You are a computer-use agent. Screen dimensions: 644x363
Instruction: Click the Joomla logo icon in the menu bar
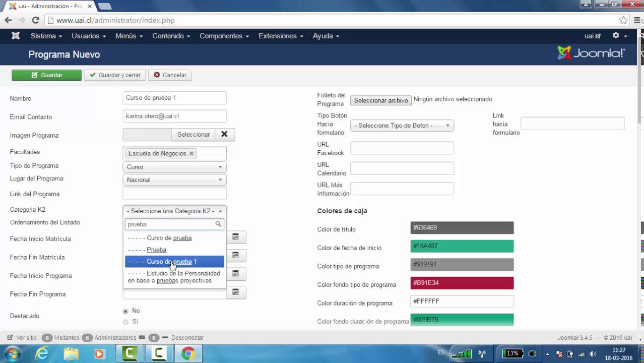(x=16, y=36)
